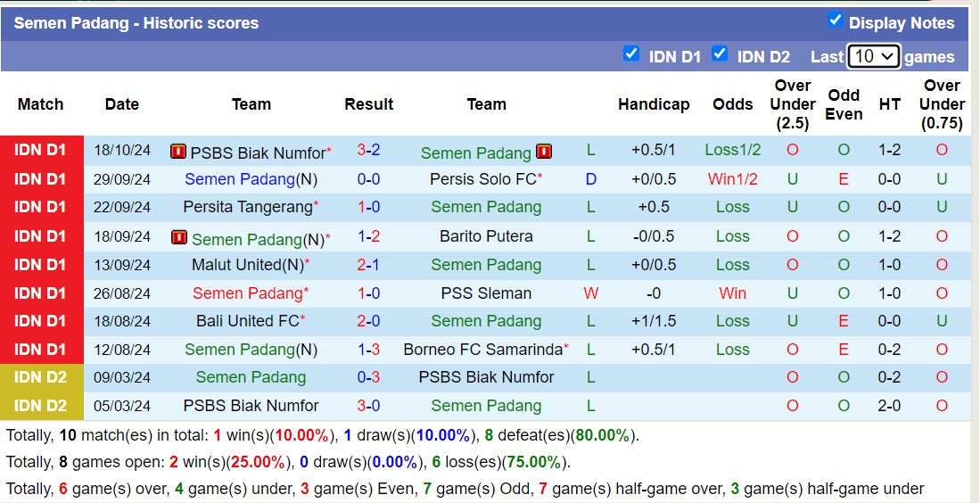
Task: Select the date 13/09/24
Action: click(x=122, y=266)
